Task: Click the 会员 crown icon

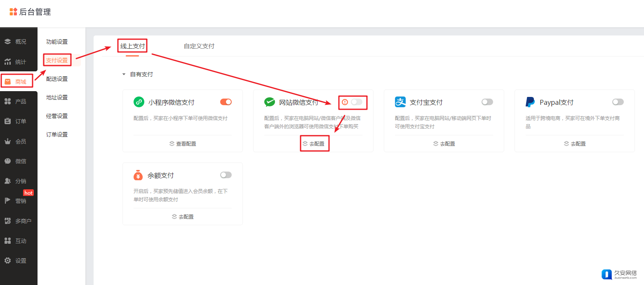Action: (7, 141)
